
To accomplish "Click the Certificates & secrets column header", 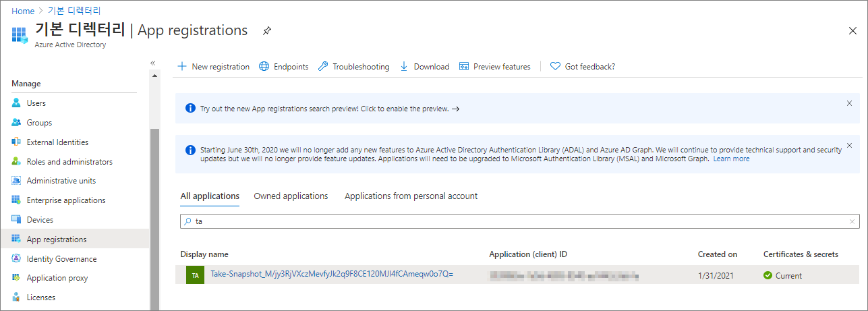I will tap(801, 254).
